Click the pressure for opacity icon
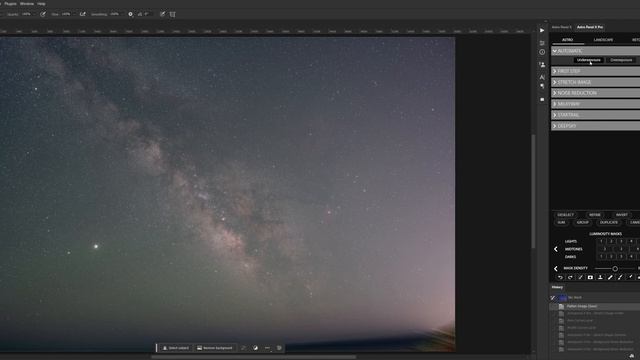This screenshot has width=640, height=360. tap(43, 14)
